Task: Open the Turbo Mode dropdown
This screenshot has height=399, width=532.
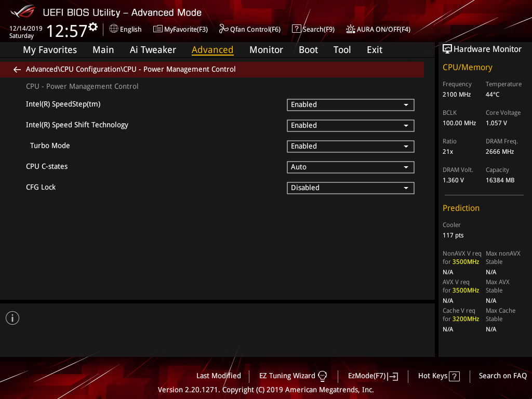Action: pyautogui.click(x=351, y=146)
